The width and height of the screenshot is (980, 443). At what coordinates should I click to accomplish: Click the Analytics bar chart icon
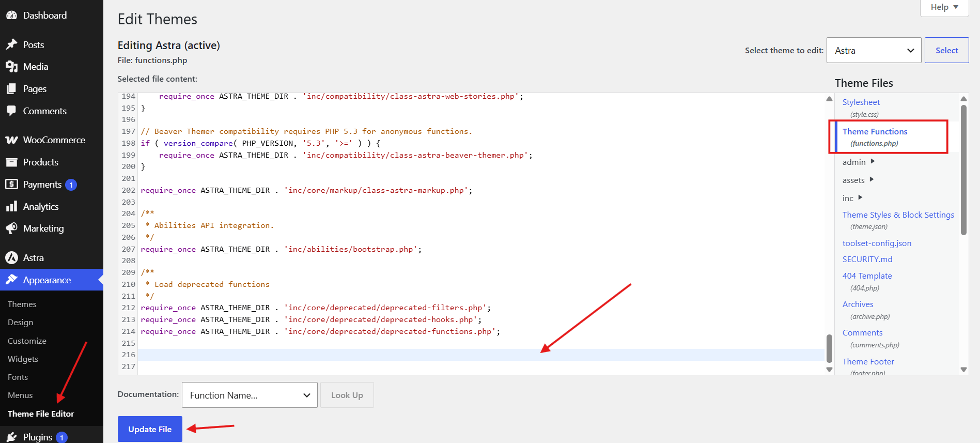pos(11,207)
